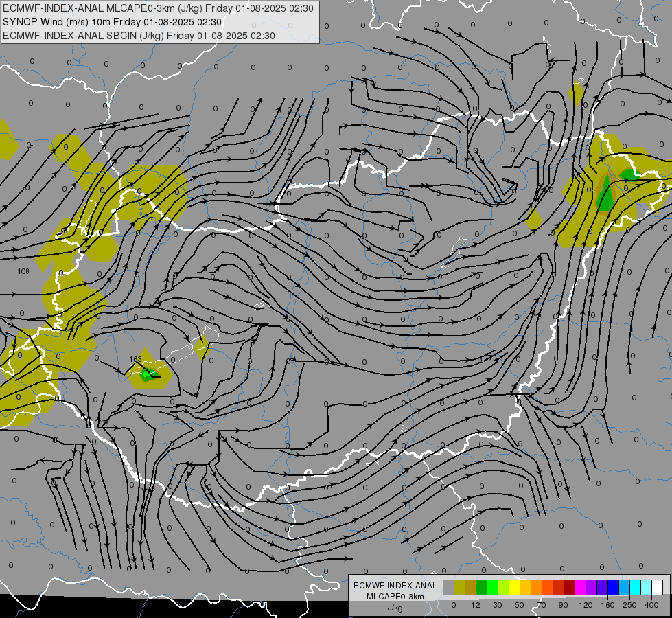Click the legend value label 250

pyautogui.click(x=629, y=605)
